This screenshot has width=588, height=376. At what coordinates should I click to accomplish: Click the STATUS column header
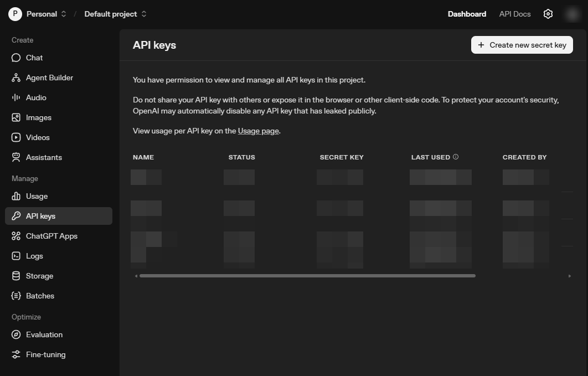pos(241,157)
